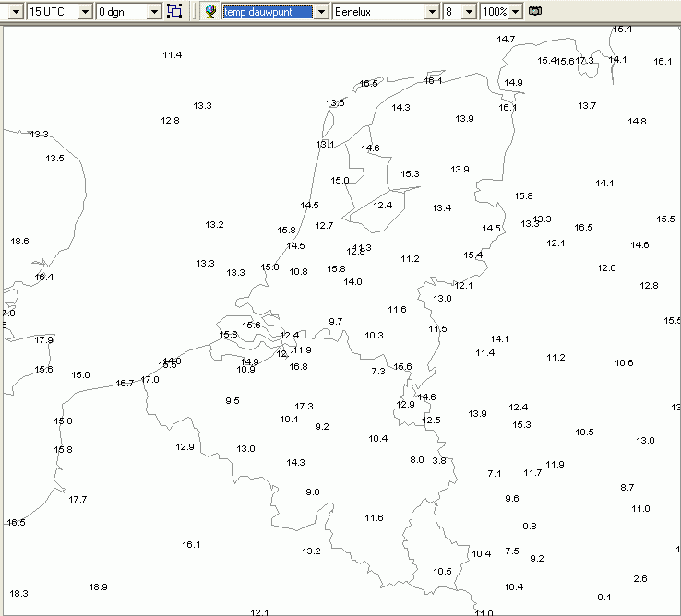Screen dimensions: 681x616
Task: Click the camera snapshot icon
Action: tap(535, 11)
